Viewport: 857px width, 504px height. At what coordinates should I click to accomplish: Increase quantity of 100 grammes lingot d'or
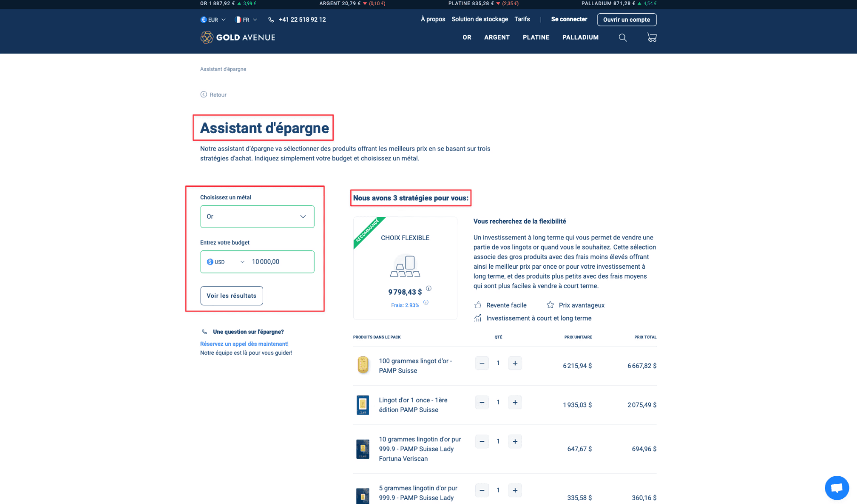(515, 363)
